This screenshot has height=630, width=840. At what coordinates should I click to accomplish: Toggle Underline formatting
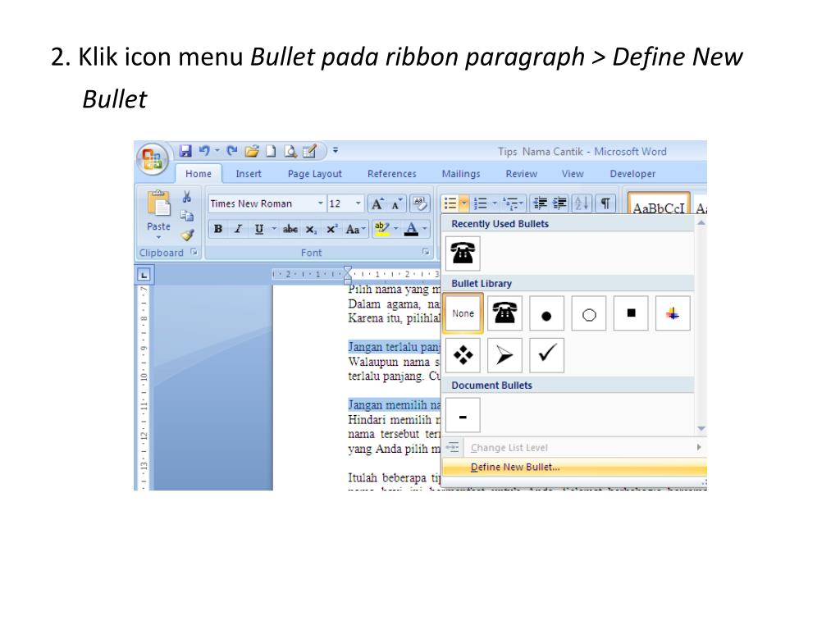click(x=258, y=230)
